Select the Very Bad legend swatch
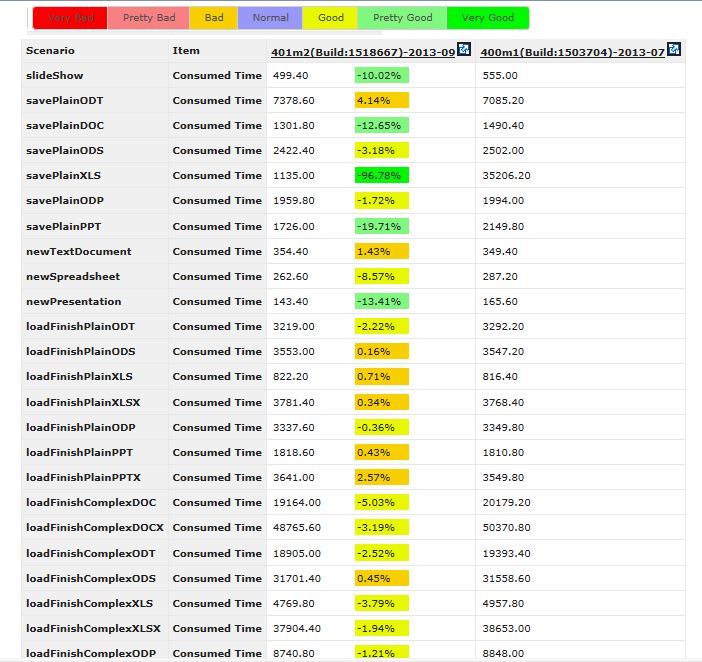 tap(70, 18)
